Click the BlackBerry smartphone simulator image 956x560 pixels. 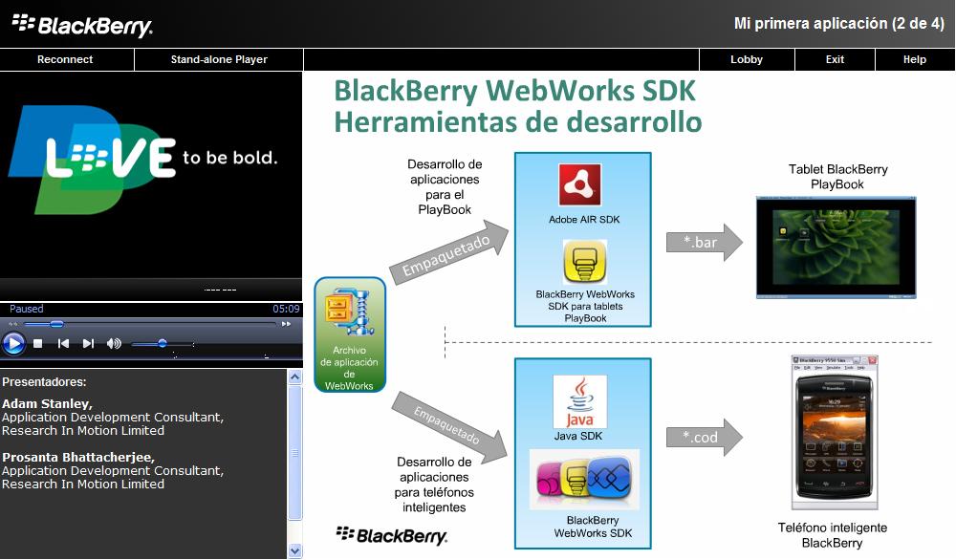pyautogui.click(x=835, y=433)
